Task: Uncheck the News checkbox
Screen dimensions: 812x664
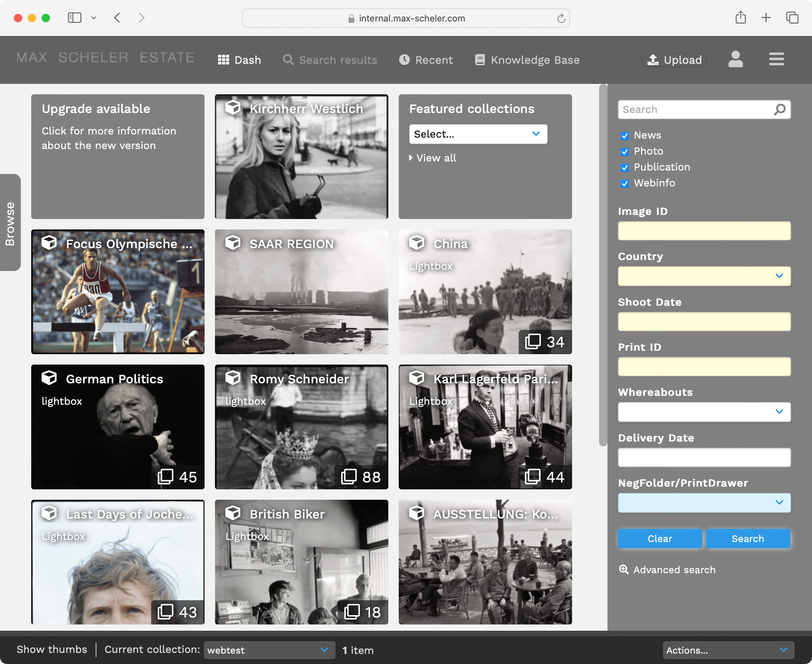Action: [624, 136]
